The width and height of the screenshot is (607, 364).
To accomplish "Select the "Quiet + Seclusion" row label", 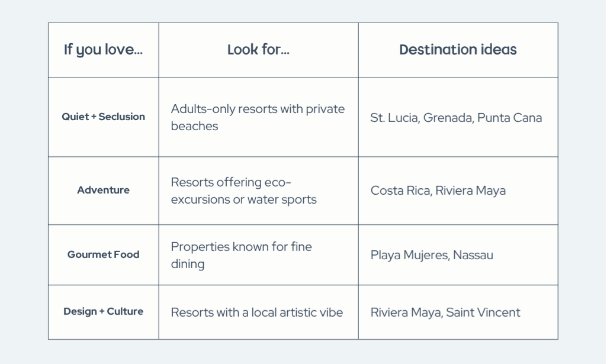I will click(x=103, y=117).
